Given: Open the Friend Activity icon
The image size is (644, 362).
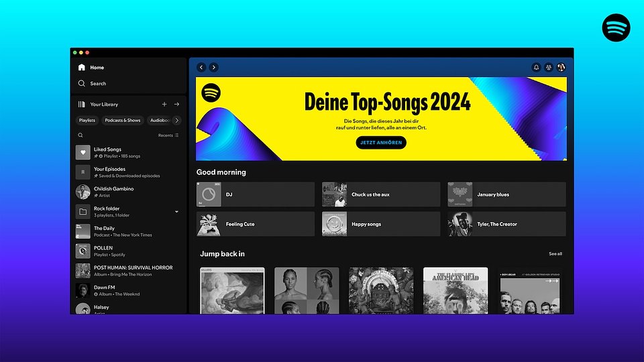Looking at the screenshot, I should tap(549, 68).
